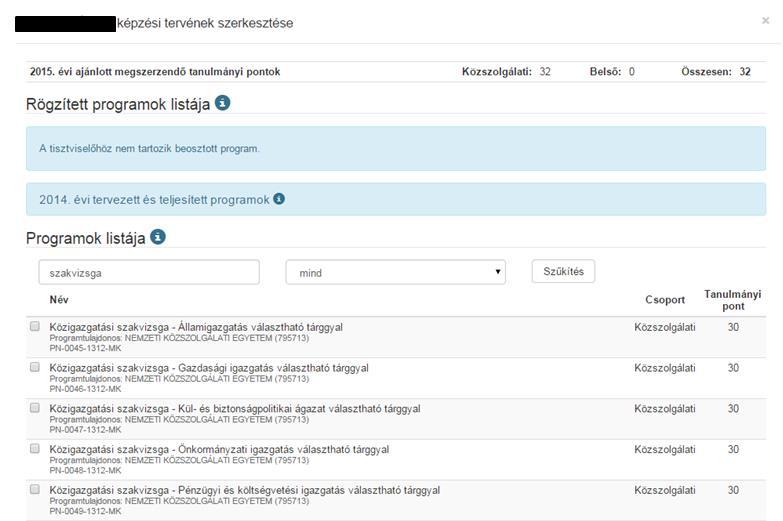Click the Név column header
This screenshot has height=521, width=783.
pyautogui.click(x=59, y=300)
